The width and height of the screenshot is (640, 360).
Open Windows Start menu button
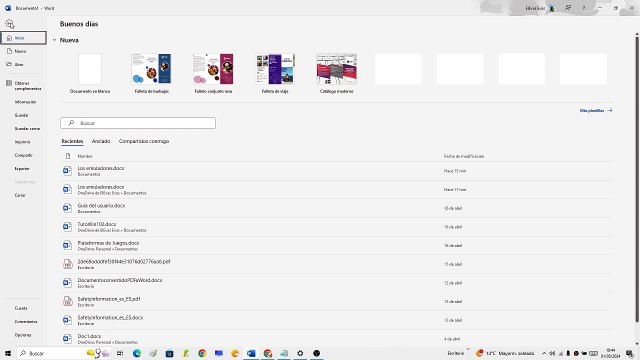coord(7,353)
